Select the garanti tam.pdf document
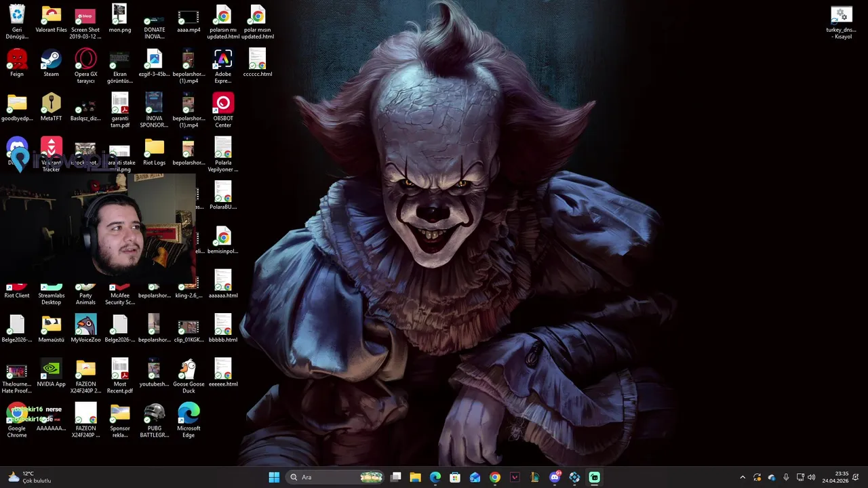Viewport: 868px width, 488px height. pos(120,110)
